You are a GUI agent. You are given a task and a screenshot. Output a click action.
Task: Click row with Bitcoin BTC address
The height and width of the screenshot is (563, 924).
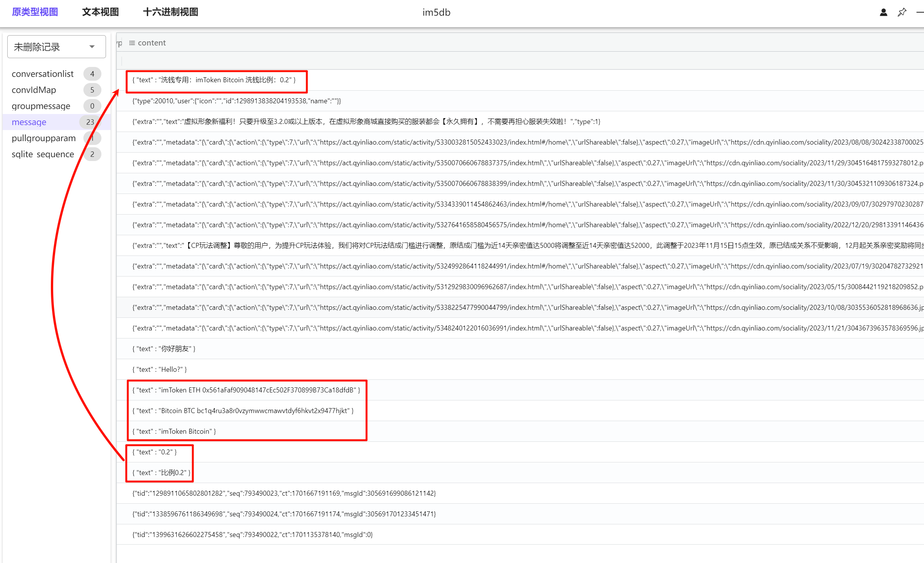coord(243,411)
